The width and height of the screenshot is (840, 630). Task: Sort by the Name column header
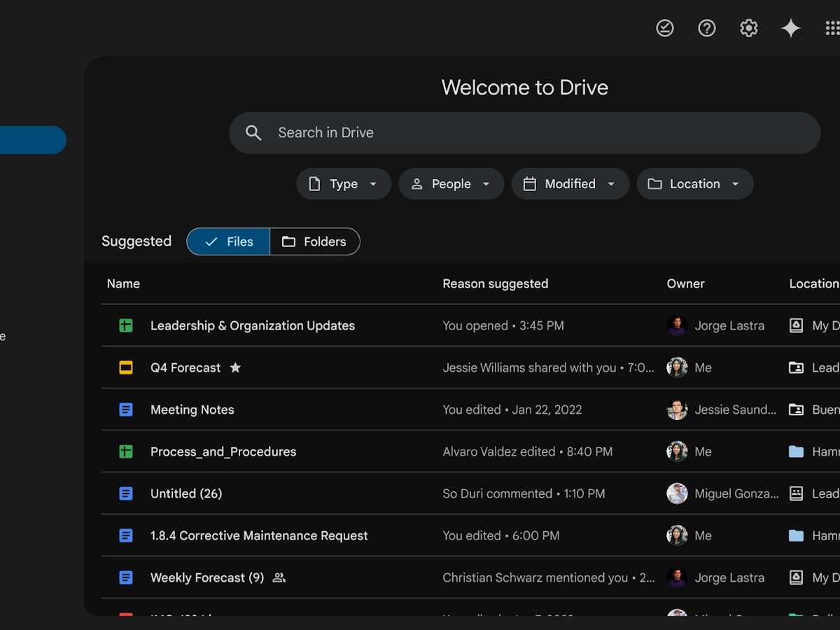[123, 283]
